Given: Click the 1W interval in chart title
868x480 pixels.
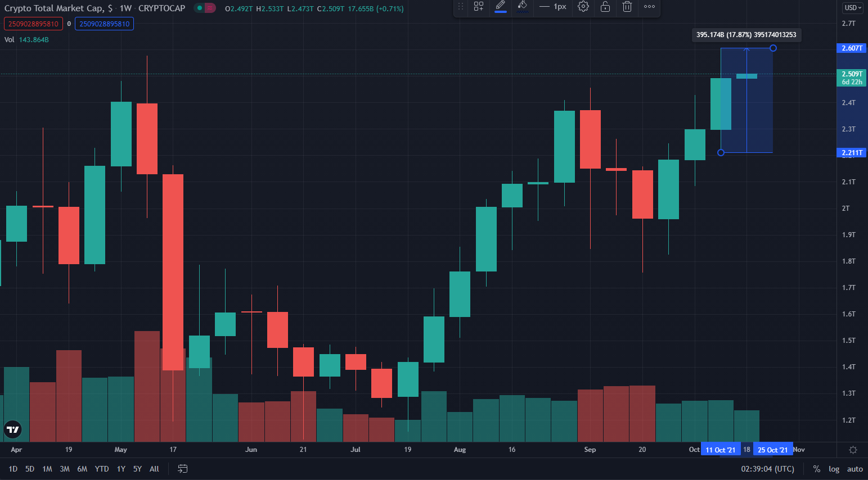Looking at the screenshot, I should click(x=125, y=8).
